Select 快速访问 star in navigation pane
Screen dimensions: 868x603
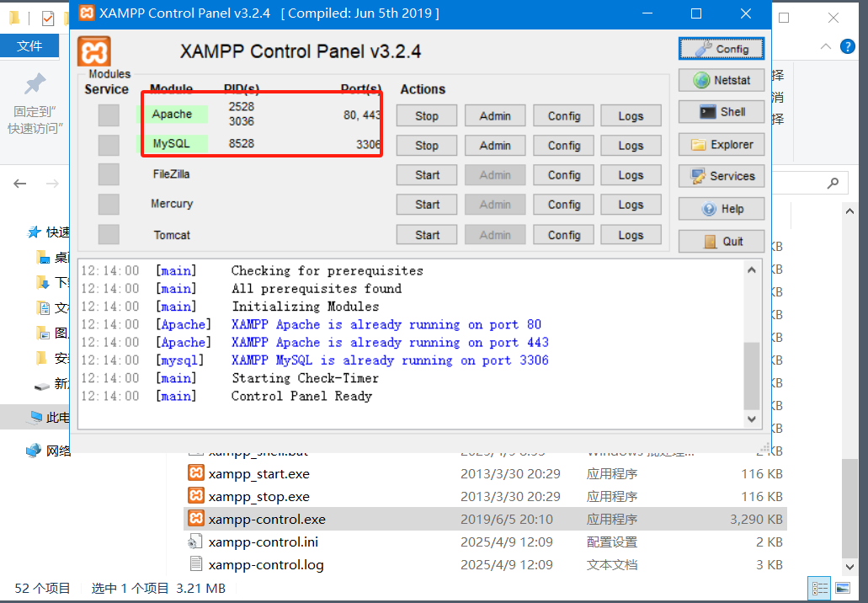pos(35,232)
